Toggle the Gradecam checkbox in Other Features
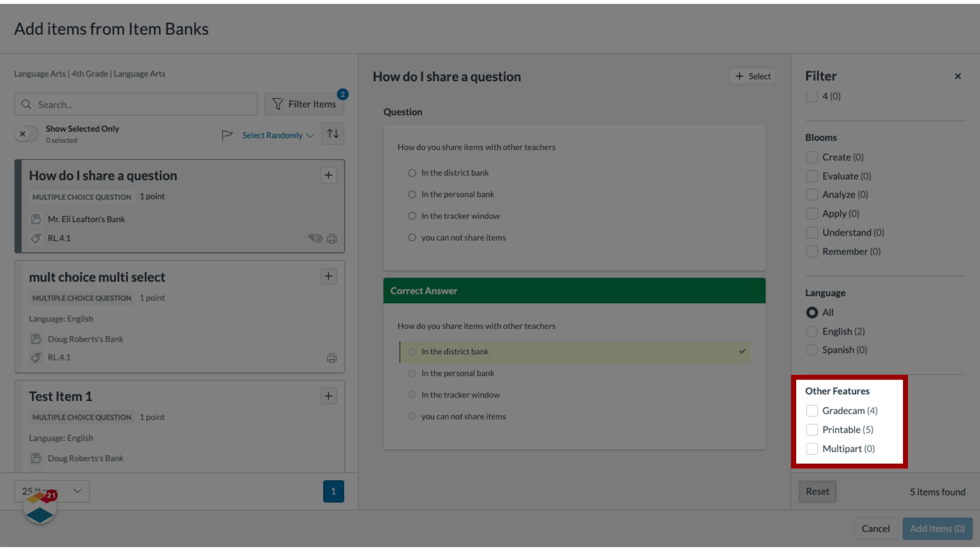Viewport: 980px width, 551px height. pyautogui.click(x=811, y=410)
